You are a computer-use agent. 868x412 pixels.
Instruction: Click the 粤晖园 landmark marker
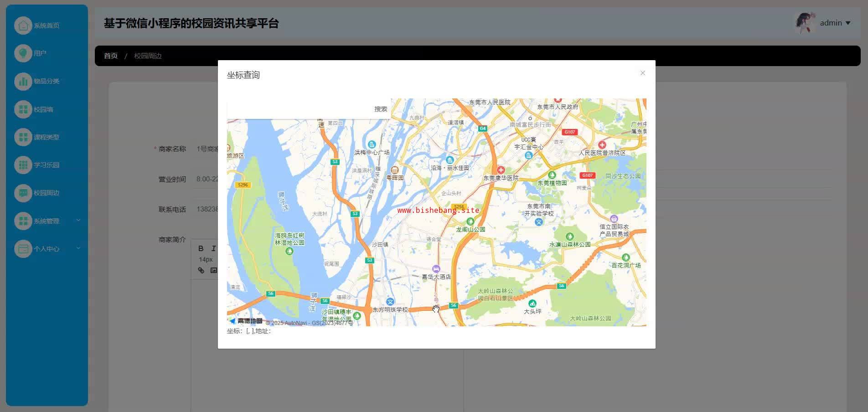pos(395,170)
